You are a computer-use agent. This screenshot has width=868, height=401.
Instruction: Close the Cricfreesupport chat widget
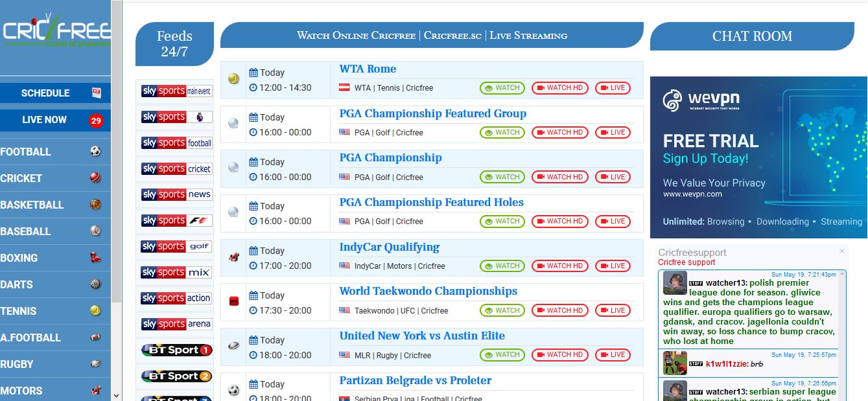(842, 251)
